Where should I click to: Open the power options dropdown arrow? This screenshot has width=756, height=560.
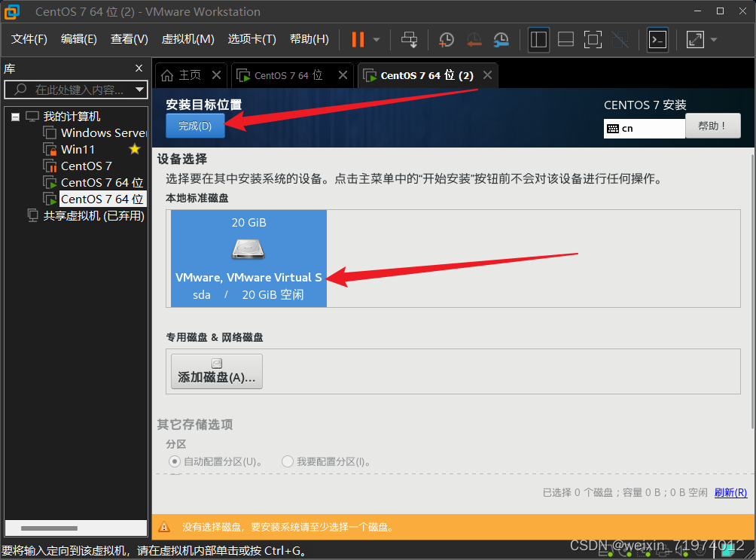click(376, 40)
